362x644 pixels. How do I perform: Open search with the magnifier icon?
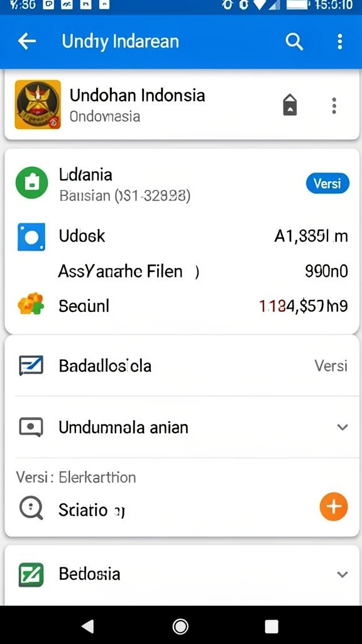coord(294,42)
